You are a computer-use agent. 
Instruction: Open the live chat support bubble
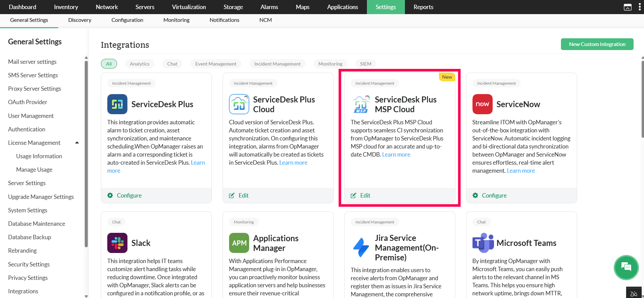click(x=626, y=267)
